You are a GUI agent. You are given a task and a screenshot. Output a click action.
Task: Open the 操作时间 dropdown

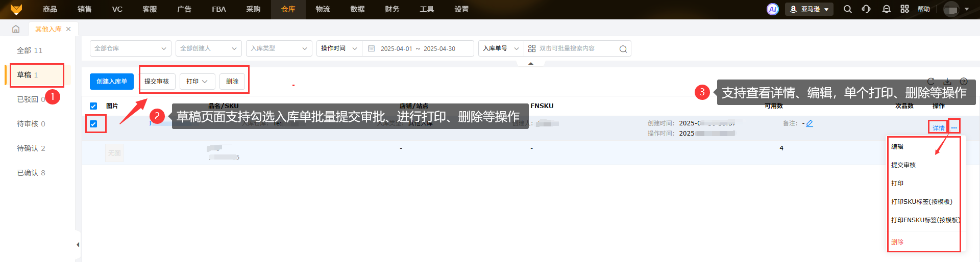[339, 48]
